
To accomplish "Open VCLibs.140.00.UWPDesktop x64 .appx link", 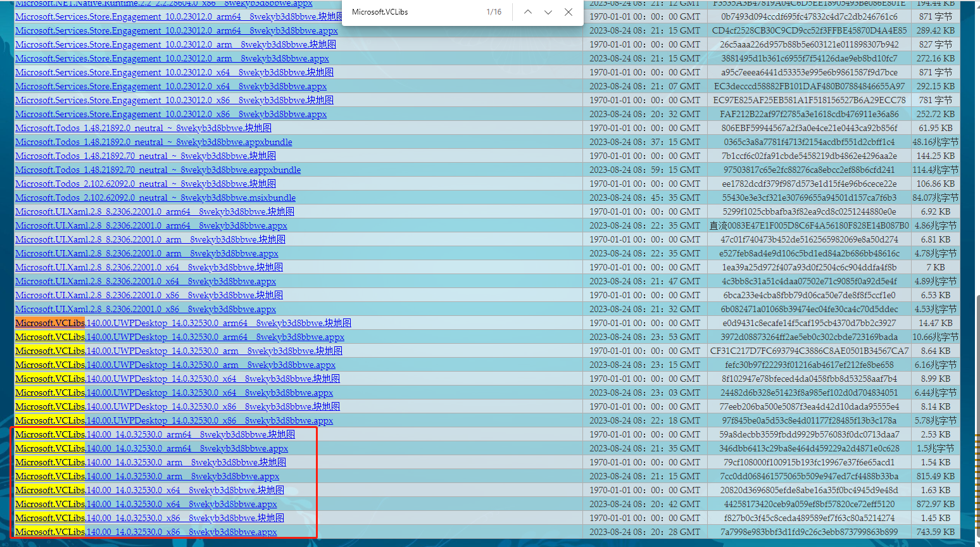I will [x=174, y=393].
